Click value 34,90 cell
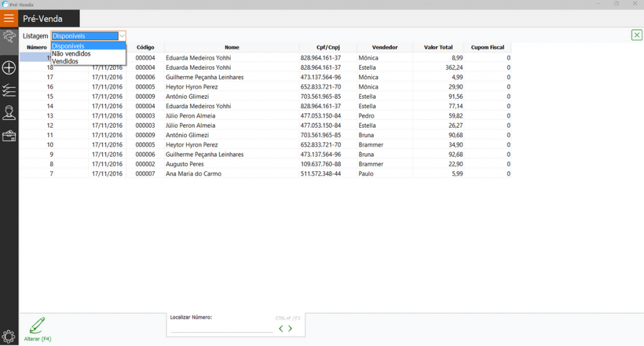The height and width of the screenshot is (346, 644). click(x=455, y=145)
